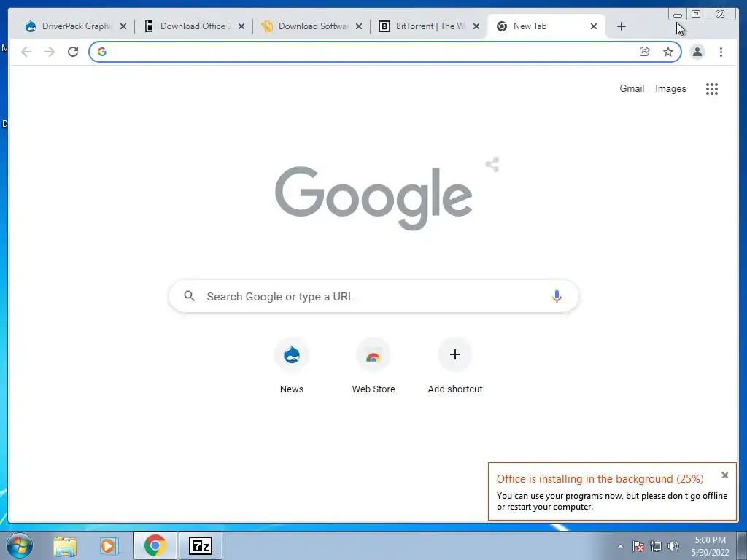747x560 pixels.
Task: Click the Show desktop strip
Action: [x=741, y=545]
